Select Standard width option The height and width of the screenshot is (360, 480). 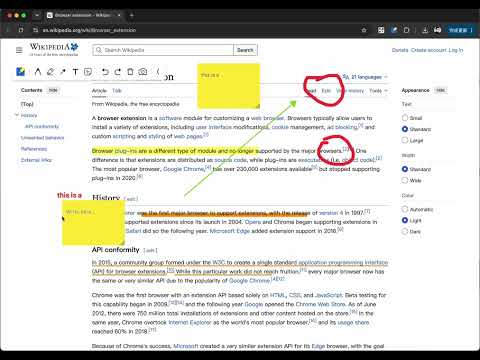click(405, 169)
